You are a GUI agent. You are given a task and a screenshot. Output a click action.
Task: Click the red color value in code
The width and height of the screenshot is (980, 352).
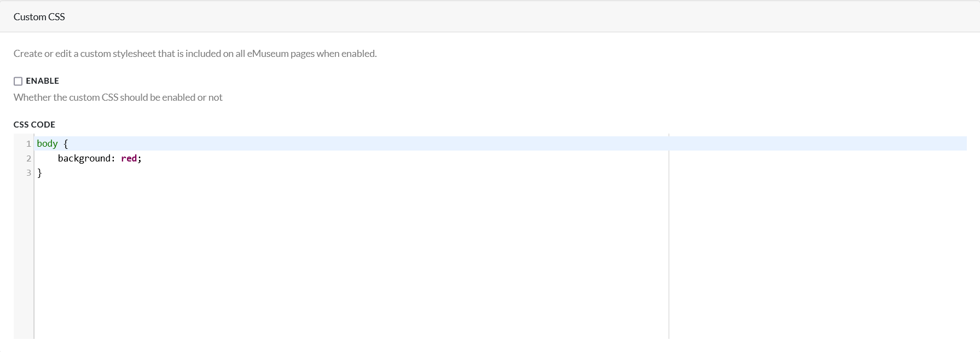coord(129,158)
